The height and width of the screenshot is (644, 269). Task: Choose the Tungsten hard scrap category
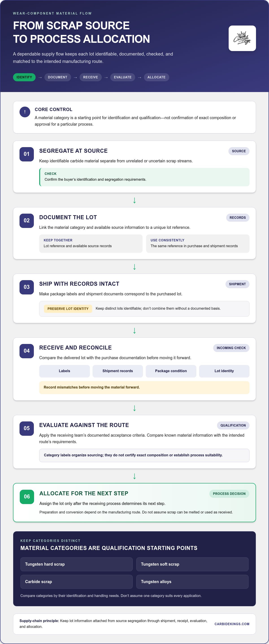76,564
